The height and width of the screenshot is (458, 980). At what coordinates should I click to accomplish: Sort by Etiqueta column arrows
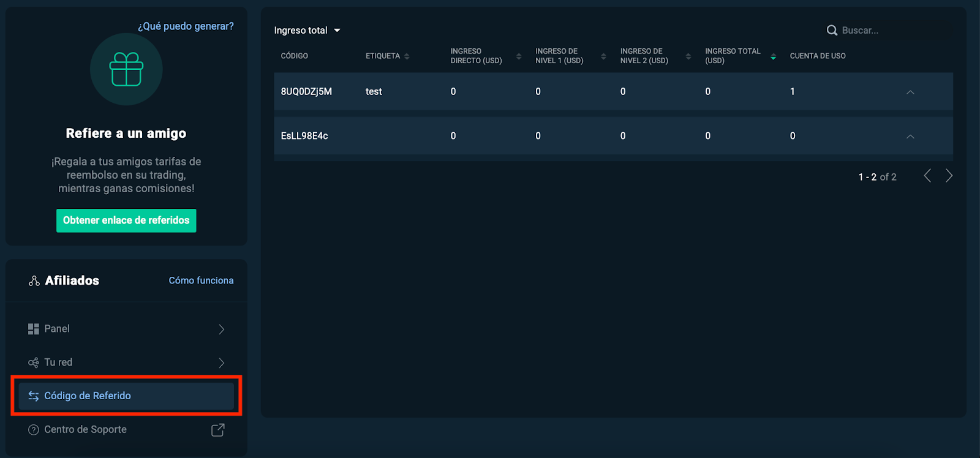click(x=407, y=56)
